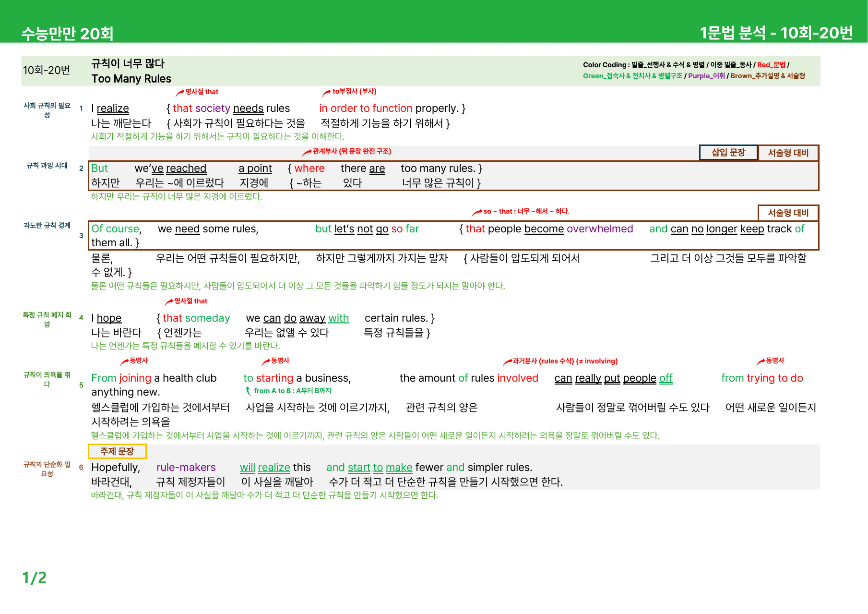This screenshot has width=868, height=614.
Task: Click the 'so ~ that : 너무 ~해서 ~ 하다.' note
Action: (526, 211)
